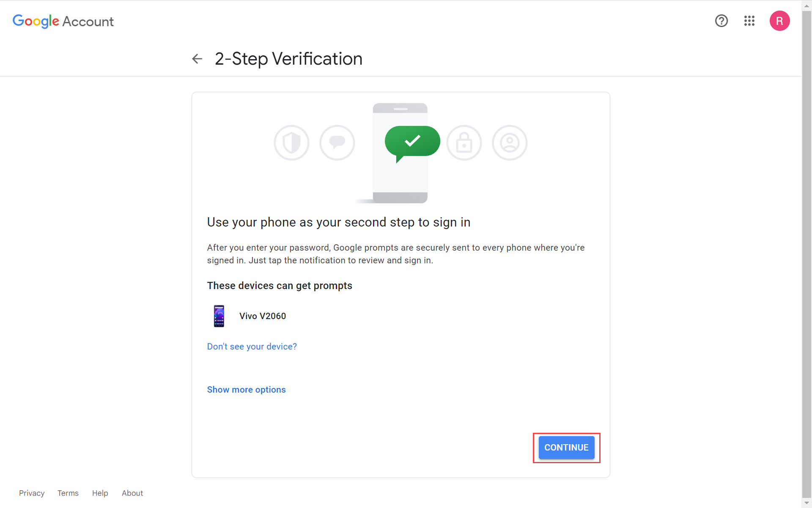Open the About page
The image size is (812, 508).
click(132, 493)
